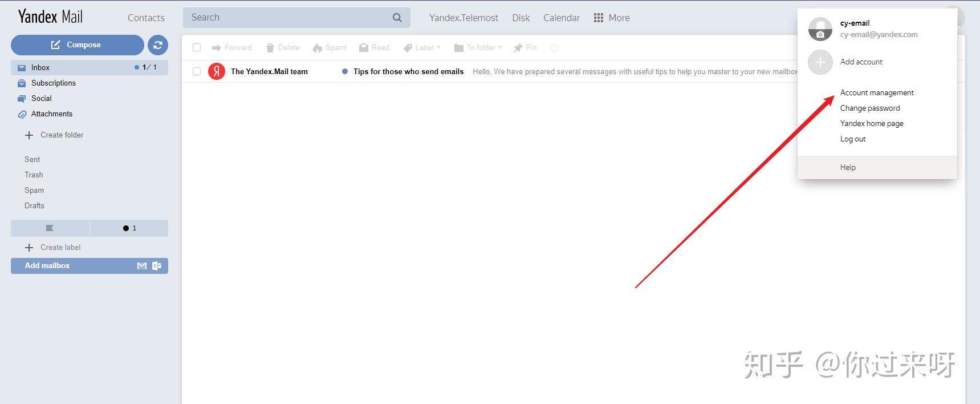The image size is (980, 404).
Task: Open the 'Tips for those who send emails' message
Action: (x=408, y=71)
